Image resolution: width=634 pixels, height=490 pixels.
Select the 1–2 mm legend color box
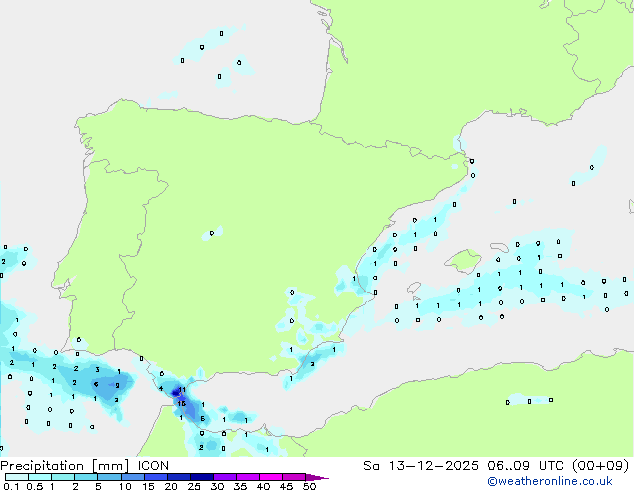coord(63,477)
